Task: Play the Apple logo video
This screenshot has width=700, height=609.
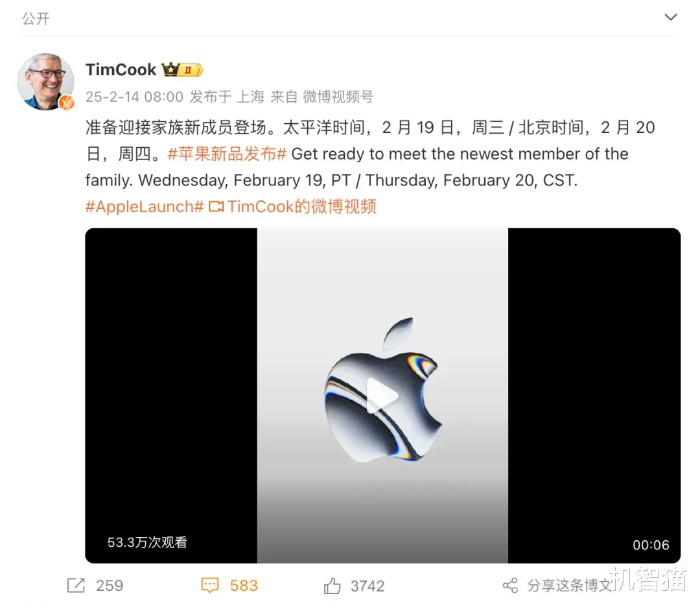Action: (382, 396)
